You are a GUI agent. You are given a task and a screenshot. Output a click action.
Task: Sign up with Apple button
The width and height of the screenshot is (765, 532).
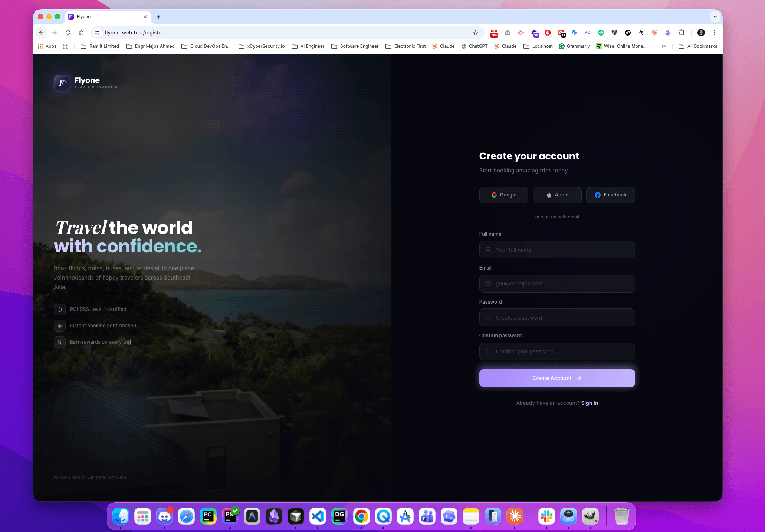[x=557, y=195]
